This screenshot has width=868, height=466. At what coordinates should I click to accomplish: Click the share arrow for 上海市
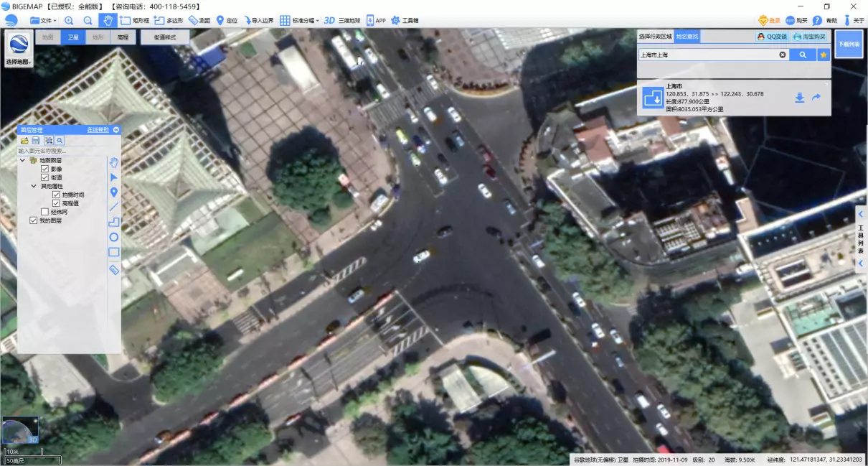click(x=816, y=98)
